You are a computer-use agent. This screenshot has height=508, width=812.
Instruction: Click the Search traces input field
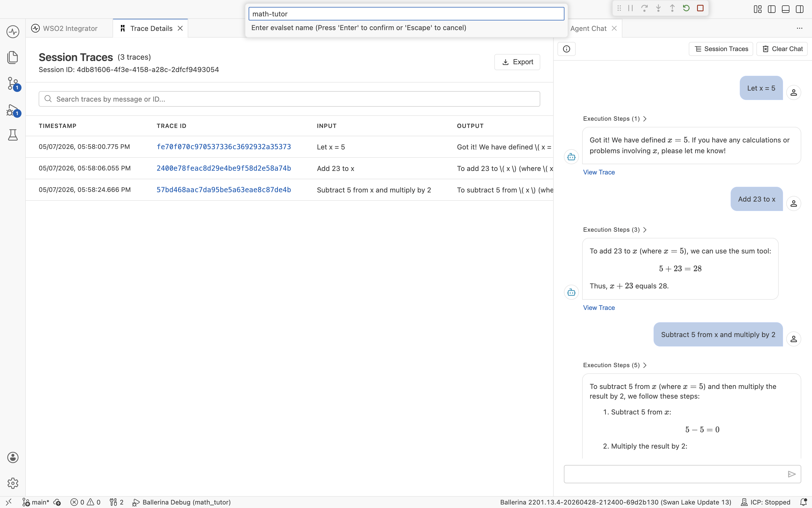coord(289,99)
